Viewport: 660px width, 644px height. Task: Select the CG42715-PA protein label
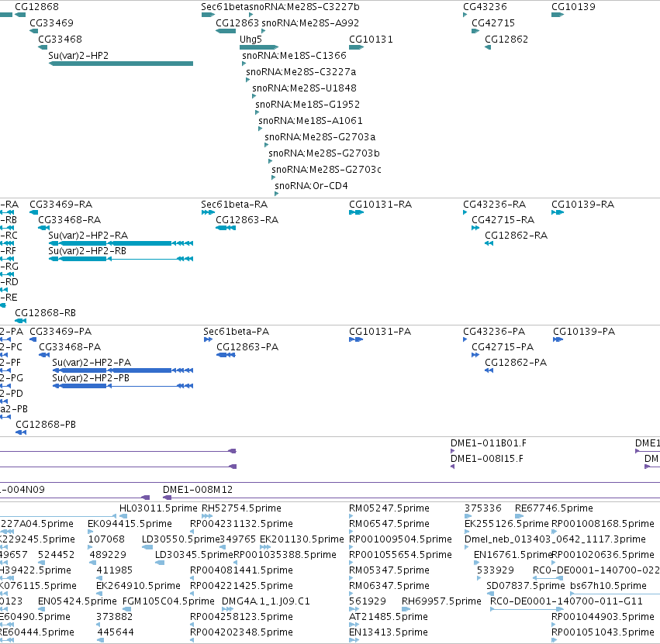coord(503,347)
